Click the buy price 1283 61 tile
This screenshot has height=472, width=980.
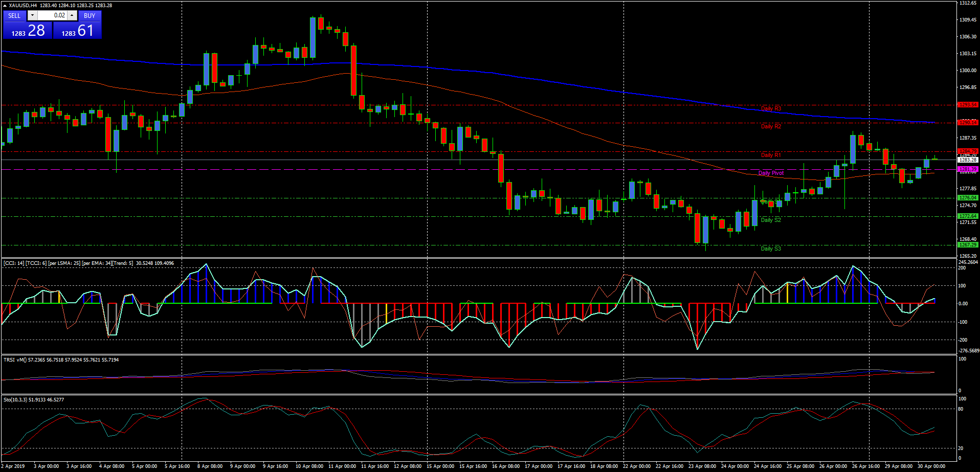pyautogui.click(x=77, y=31)
